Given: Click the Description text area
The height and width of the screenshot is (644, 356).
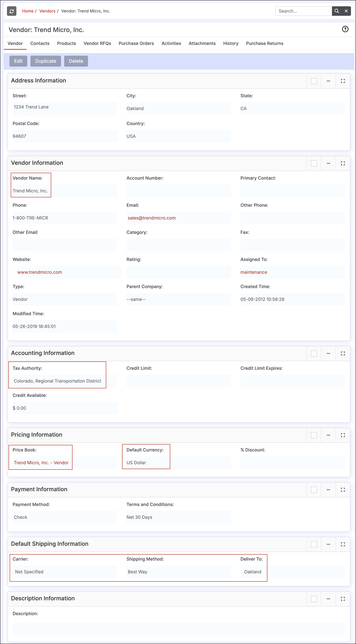Looking at the screenshot, I should click(179, 629).
